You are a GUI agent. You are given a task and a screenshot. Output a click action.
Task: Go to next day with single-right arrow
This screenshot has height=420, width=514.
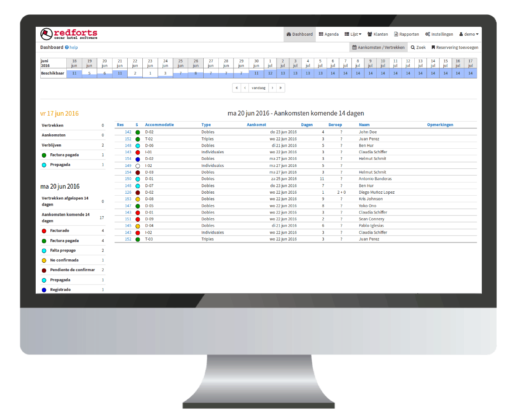coord(273,88)
